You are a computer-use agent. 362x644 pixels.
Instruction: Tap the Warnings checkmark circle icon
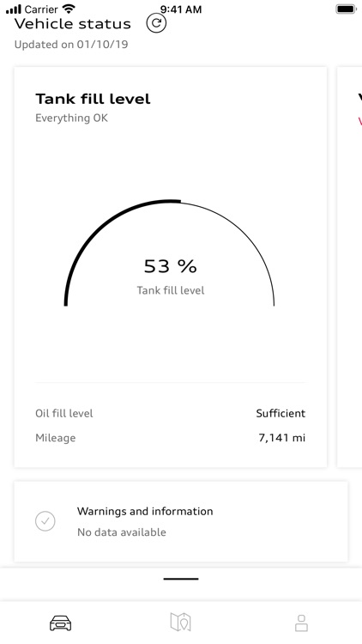tap(45, 521)
